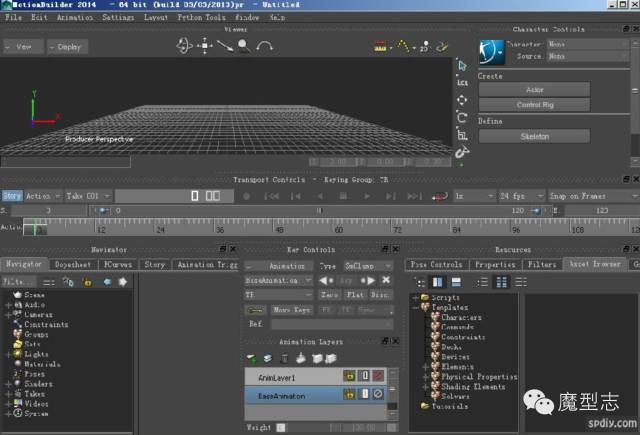Open the Action dropdown in Transport Controls
The image size is (640, 435).
point(43,196)
